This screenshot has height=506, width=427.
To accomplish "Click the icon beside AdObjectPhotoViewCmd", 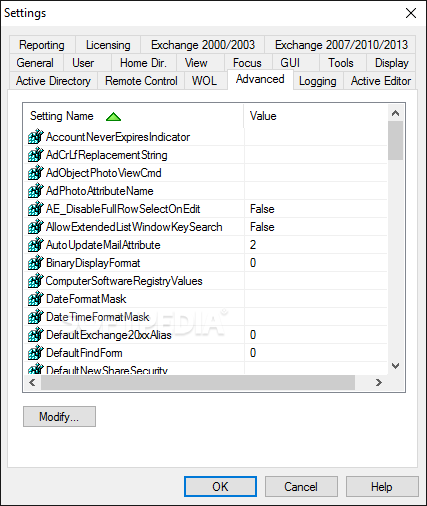I will 35,173.
